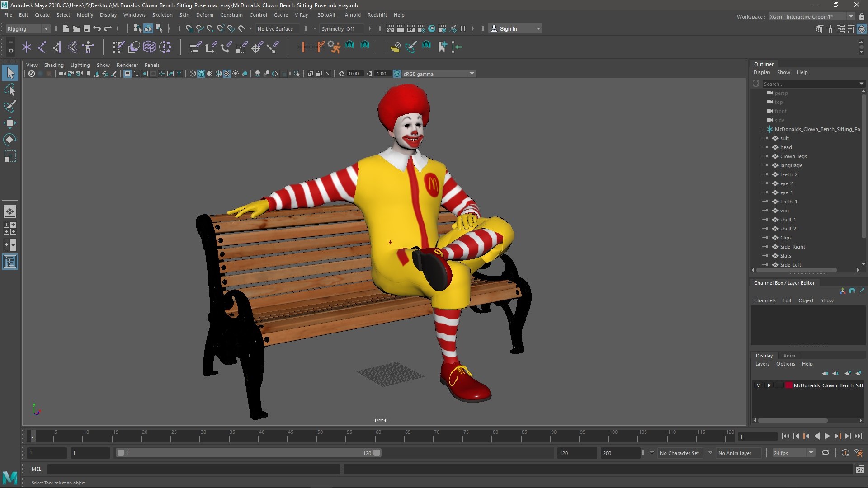The height and width of the screenshot is (488, 868).
Task: Collapse the McDonalds_Clown_Bench group in Outliner
Action: (762, 129)
